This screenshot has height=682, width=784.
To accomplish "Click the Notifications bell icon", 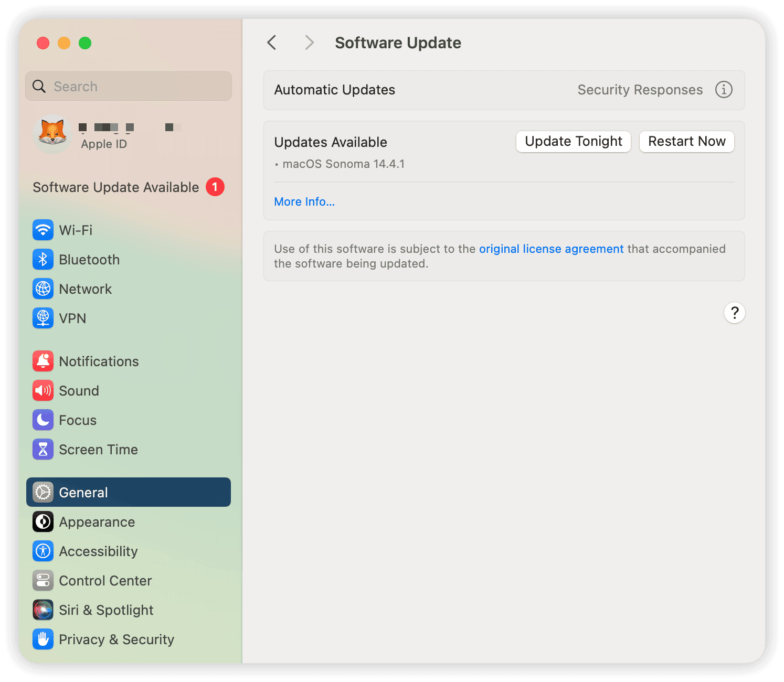I will click(43, 361).
